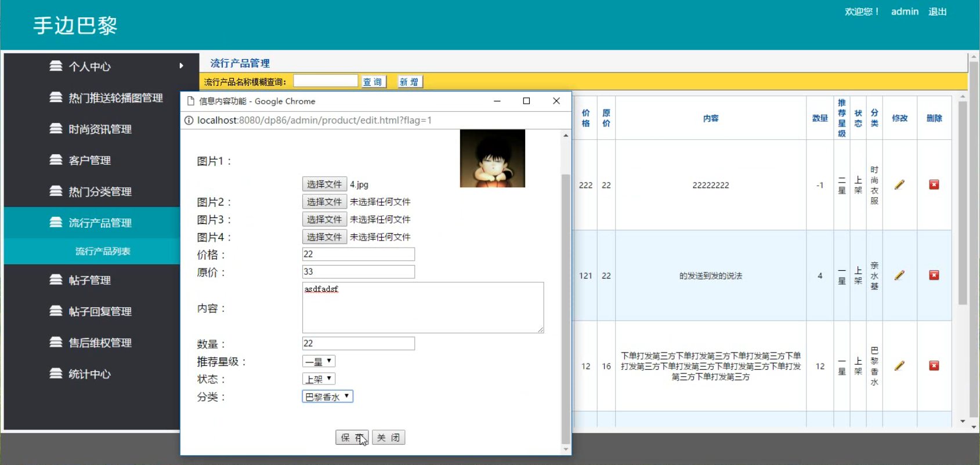The width and height of the screenshot is (980, 465).
Task: Click the 的发送到发的说法 content cell
Action: (x=711, y=275)
